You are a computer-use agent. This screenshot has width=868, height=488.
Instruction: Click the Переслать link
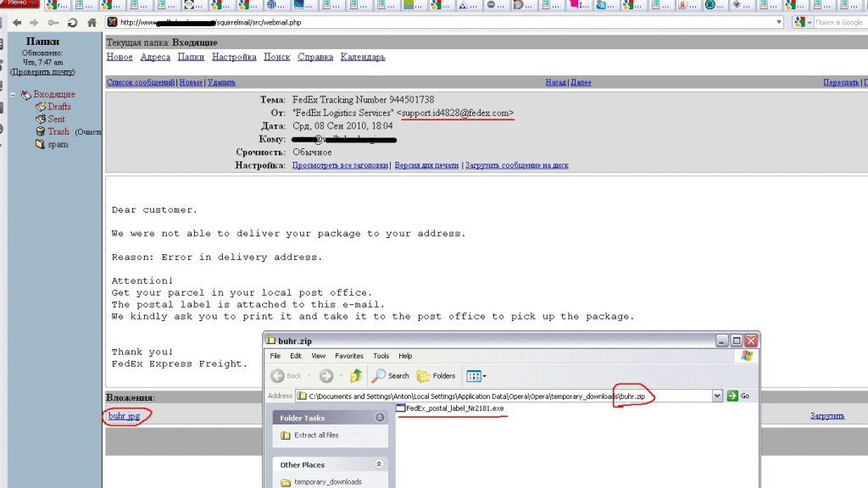(x=841, y=82)
